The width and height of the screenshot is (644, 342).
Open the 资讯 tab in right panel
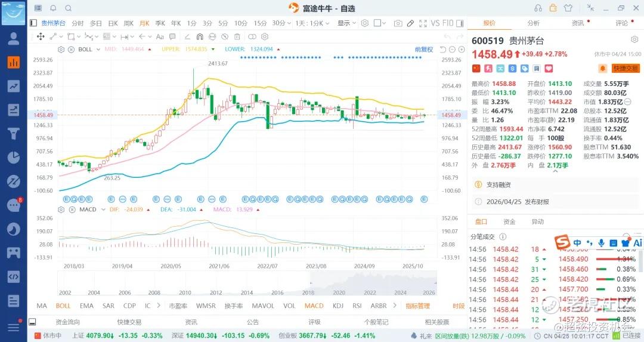(x=577, y=23)
